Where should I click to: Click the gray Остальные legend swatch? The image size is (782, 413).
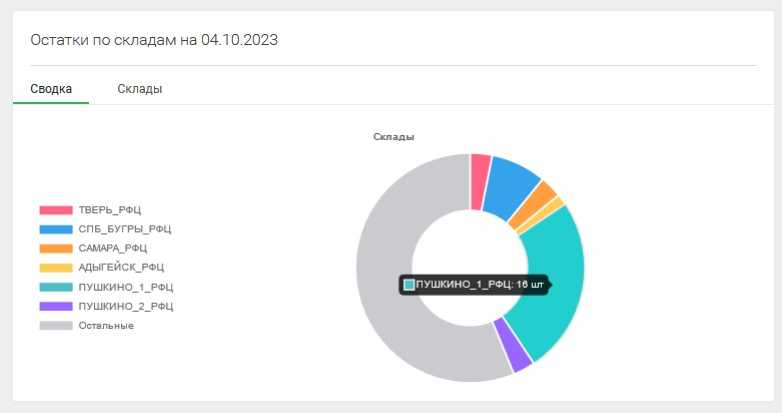(x=56, y=325)
